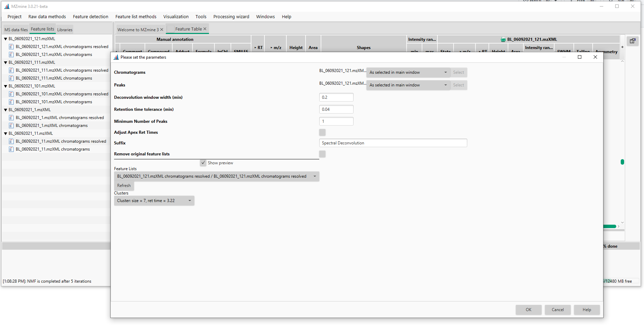Click the feature list icon beside BL_06092021_121.mzXML chromatograms resolved
The image size is (644, 331).
pos(11,46)
